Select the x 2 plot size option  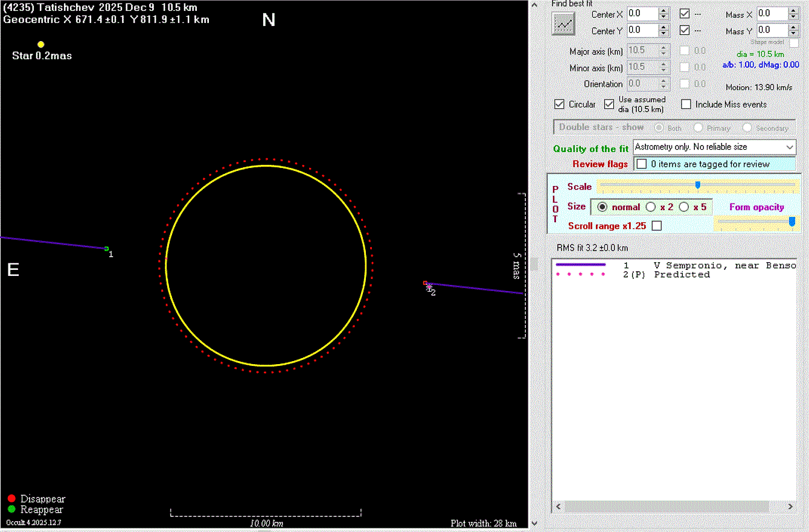coord(651,207)
